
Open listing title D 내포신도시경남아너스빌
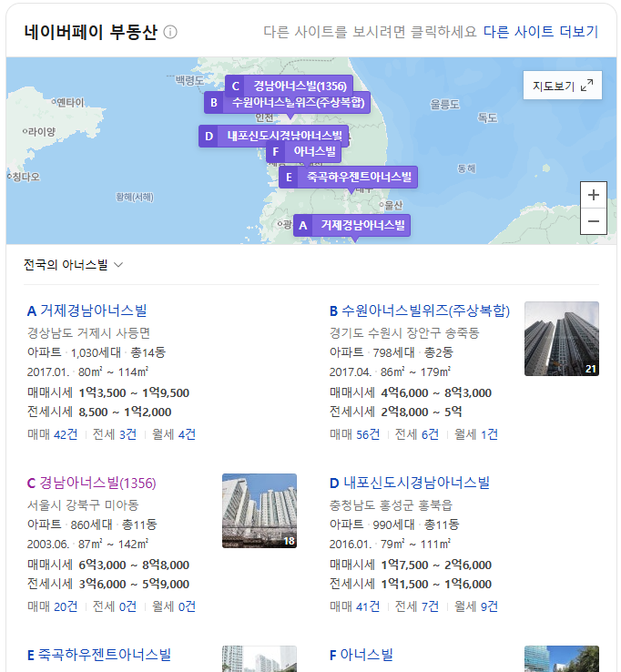(409, 483)
